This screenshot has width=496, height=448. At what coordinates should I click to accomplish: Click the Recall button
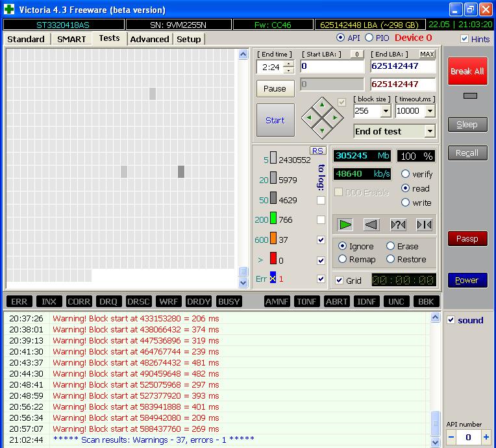[467, 153]
